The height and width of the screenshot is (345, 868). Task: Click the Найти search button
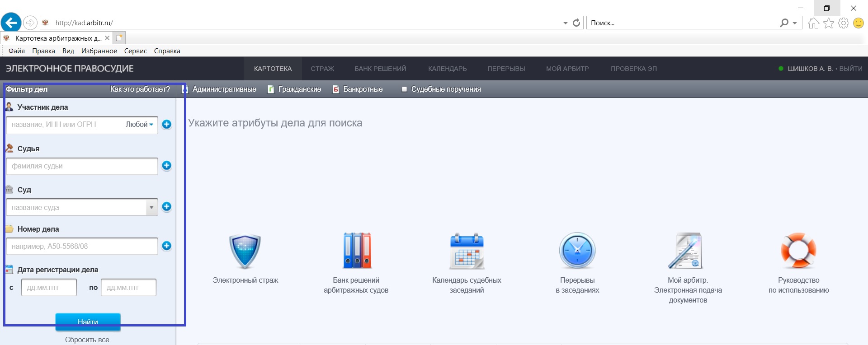(x=88, y=322)
